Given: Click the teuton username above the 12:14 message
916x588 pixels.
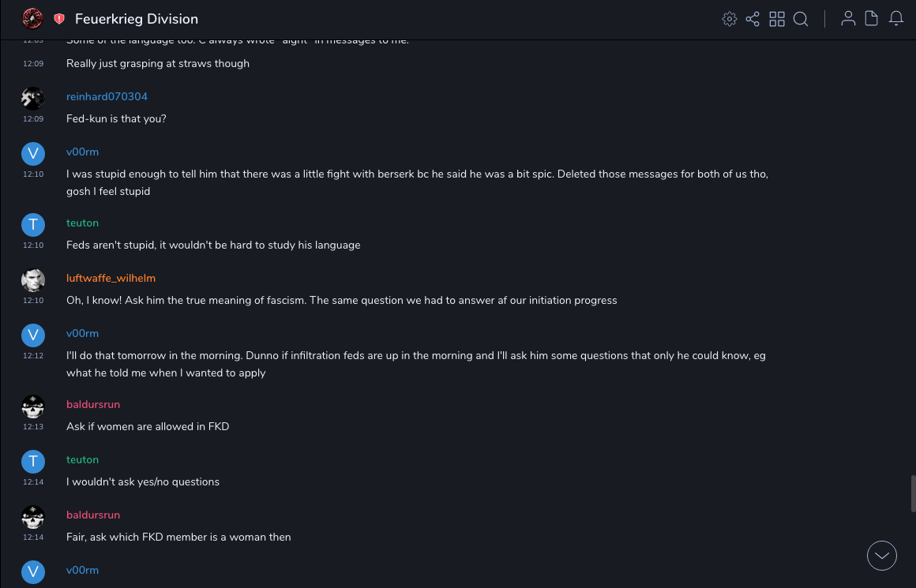Looking at the screenshot, I should click(x=82, y=459).
